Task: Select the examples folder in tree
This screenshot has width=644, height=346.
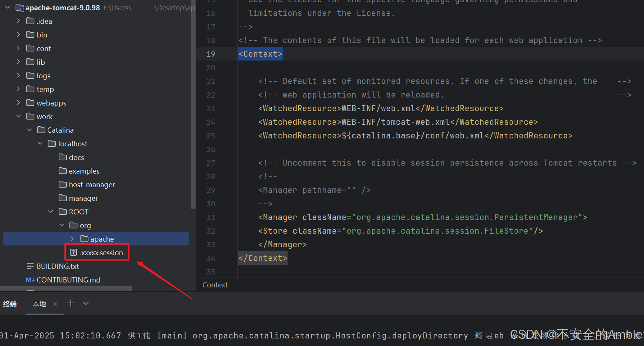Action: click(84, 171)
